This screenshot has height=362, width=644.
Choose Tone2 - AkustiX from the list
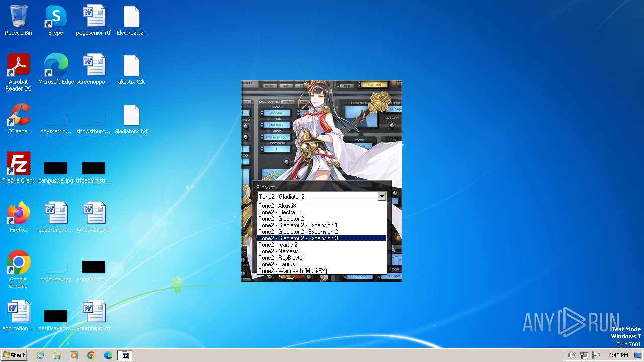click(x=322, y=206)
